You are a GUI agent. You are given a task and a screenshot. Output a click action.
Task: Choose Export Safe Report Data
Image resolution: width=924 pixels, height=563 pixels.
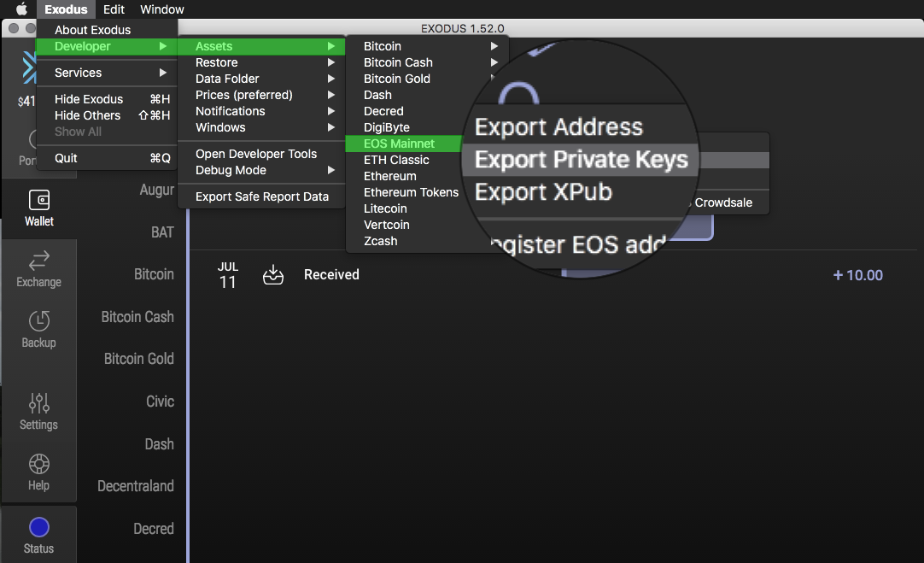click(261, 196)
